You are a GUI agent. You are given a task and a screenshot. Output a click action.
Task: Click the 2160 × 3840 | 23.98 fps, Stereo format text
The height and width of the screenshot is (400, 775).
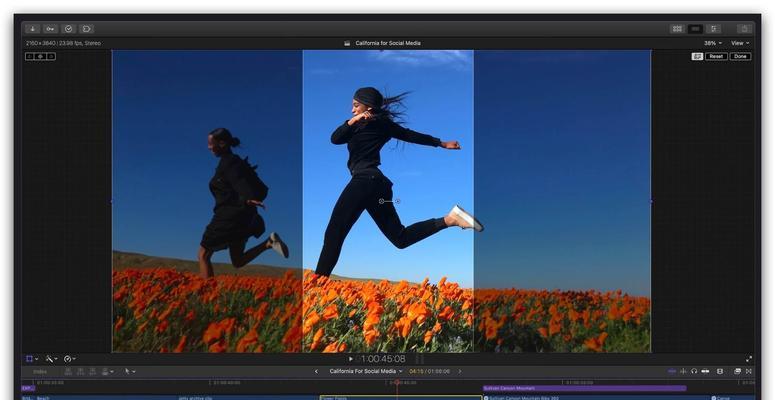click(63, 43)
